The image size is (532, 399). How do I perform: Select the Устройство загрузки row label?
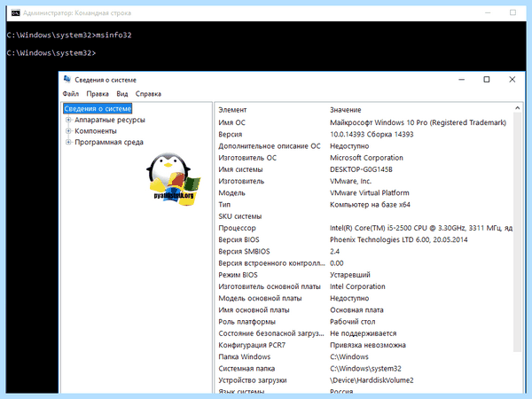[253, 380]
